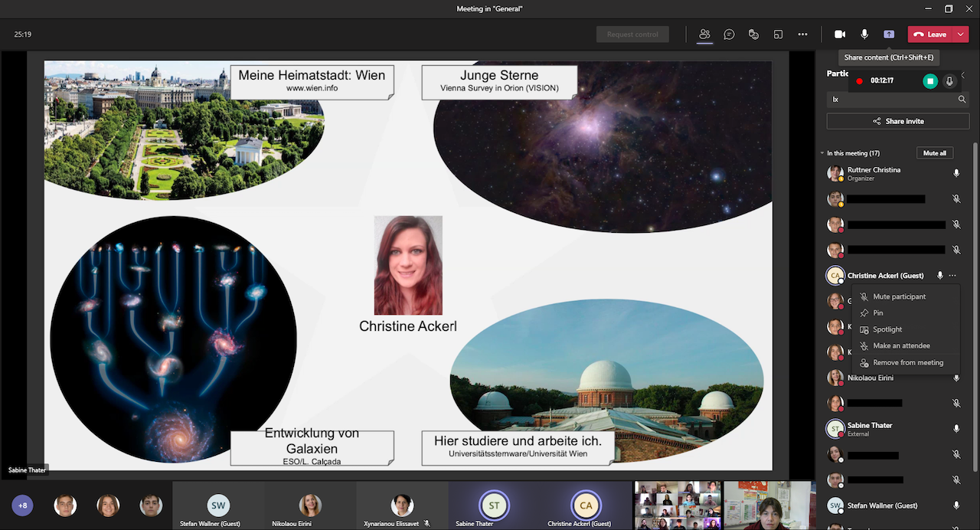980x530 pixels.
Task: Click the mic icon for Sabine Thater
Action: [x=956, y=429]
